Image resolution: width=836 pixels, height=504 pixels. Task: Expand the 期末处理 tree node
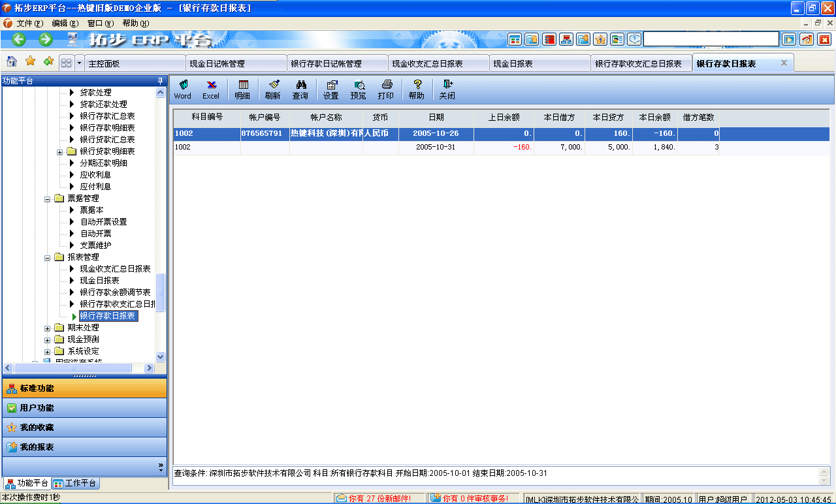click(x=46, y=328)
